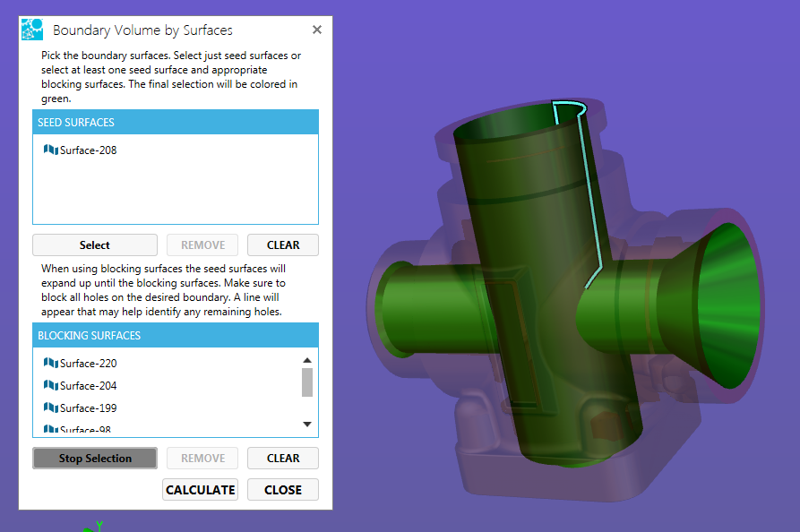This screenshot has height=532, width=800.
Task: Clear the blocking surfaces list
Action: click(x=282, y=458)
